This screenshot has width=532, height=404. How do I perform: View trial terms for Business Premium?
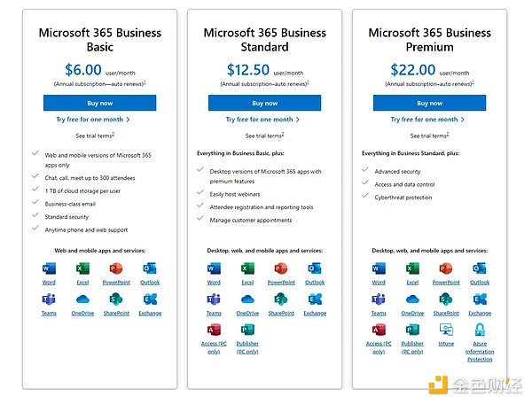(428, 136)
